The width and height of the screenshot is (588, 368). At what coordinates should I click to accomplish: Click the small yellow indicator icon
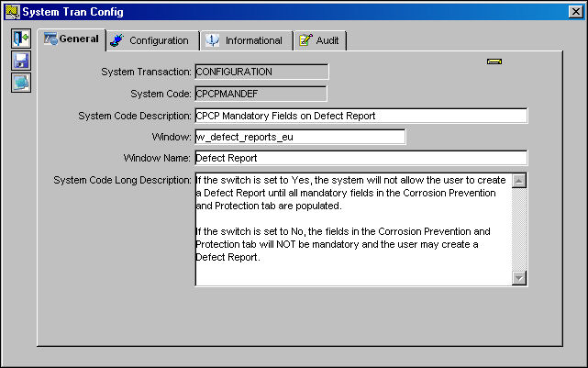[x=494, y=61]
